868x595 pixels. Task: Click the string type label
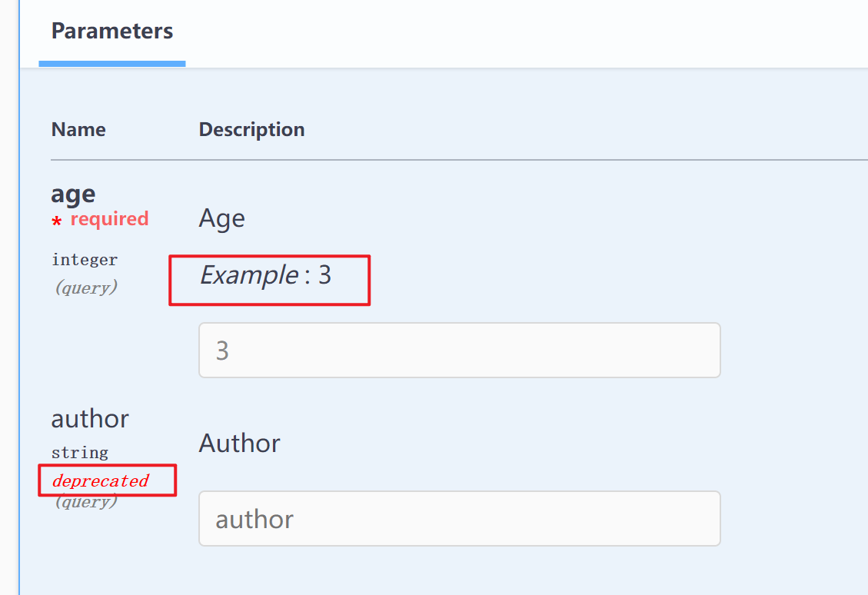(x=80, y=453)
